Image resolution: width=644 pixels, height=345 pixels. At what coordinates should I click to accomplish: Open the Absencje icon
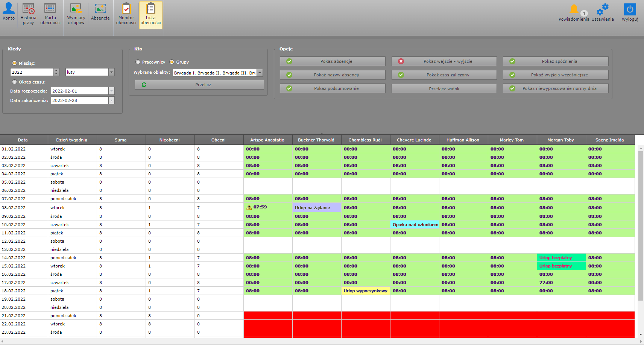point(100,9)
